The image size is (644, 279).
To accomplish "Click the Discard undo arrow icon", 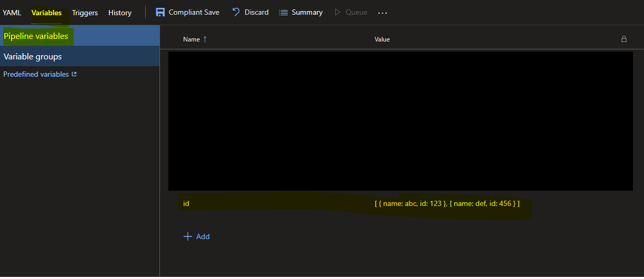I will click(x=236, y=12).
